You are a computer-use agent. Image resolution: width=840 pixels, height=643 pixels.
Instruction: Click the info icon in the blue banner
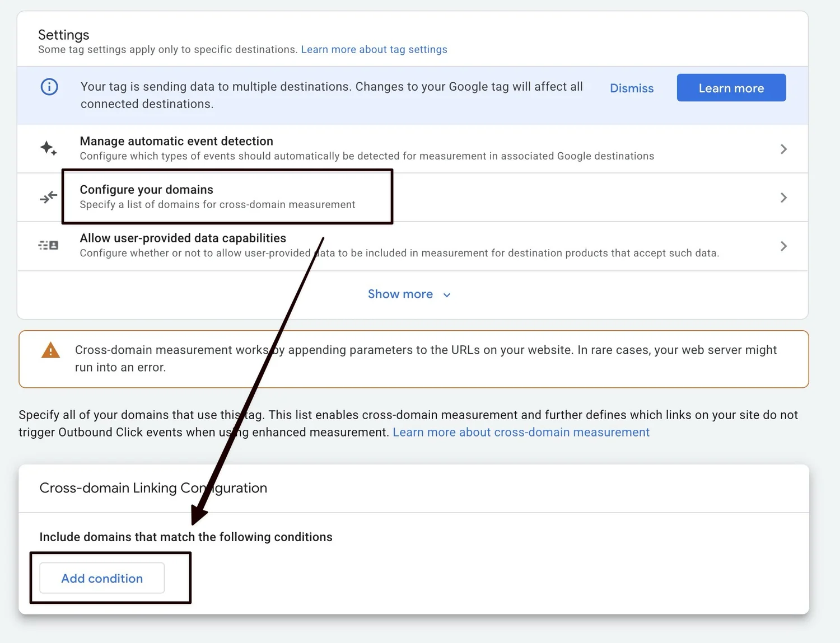[x=49, y=87]
